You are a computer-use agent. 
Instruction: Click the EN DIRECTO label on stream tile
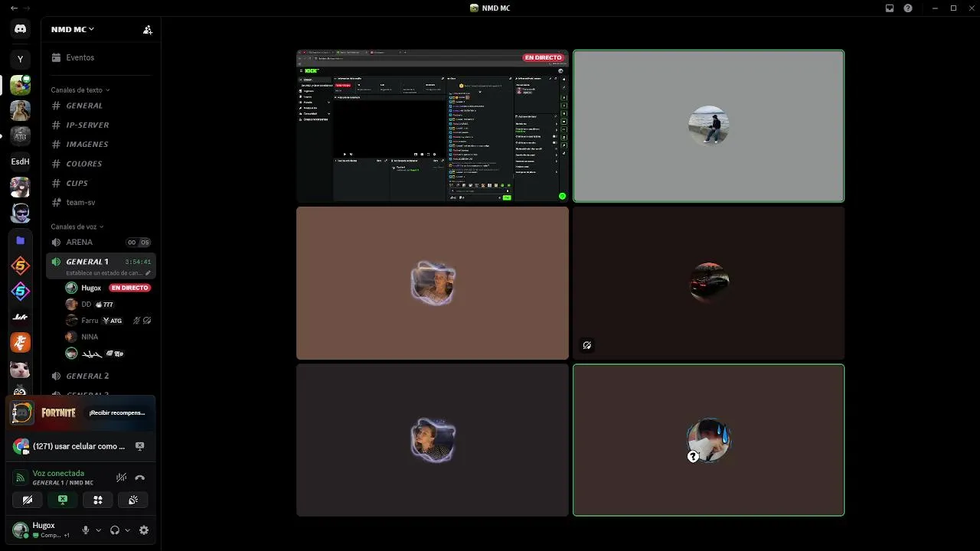pyautogui.click(x=544, y=58)
